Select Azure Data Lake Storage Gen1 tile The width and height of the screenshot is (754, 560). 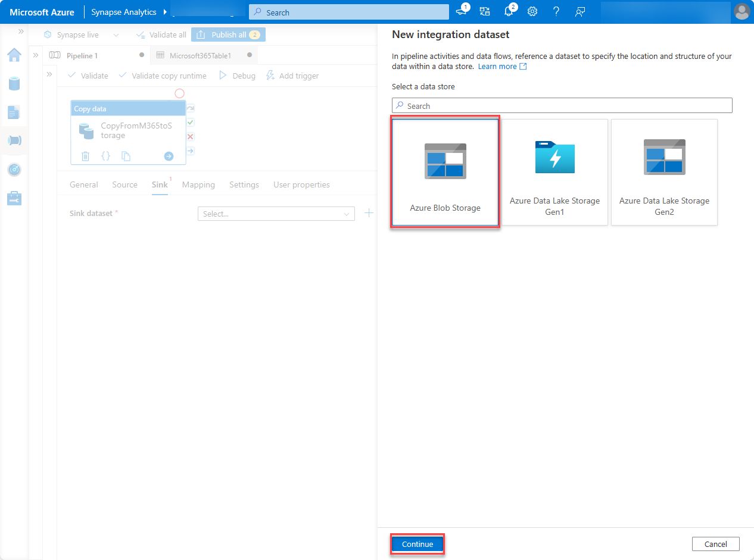pos(554,172)
